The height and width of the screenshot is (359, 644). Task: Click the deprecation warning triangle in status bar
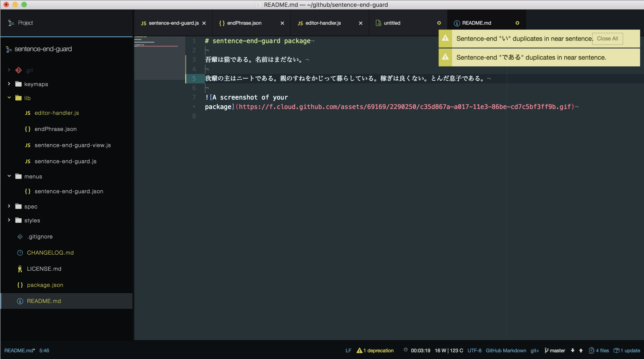coord(359,351)
